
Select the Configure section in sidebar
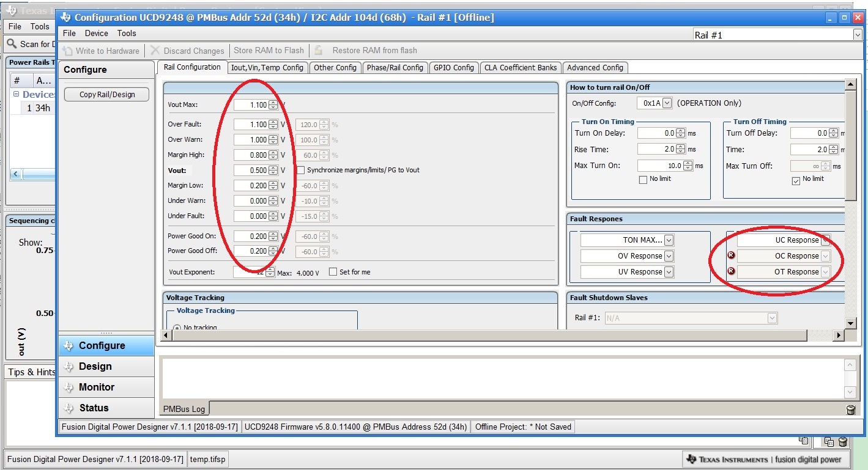pos(106,345)
